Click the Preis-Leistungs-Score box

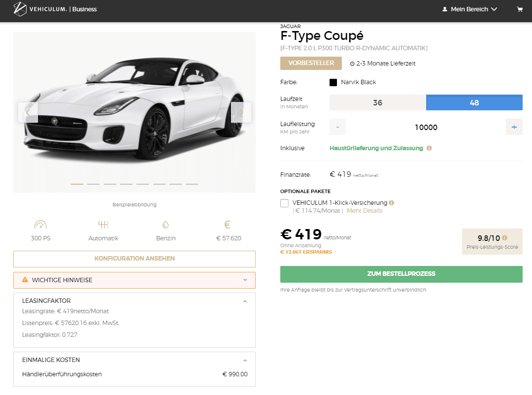(x=492, y=242)
